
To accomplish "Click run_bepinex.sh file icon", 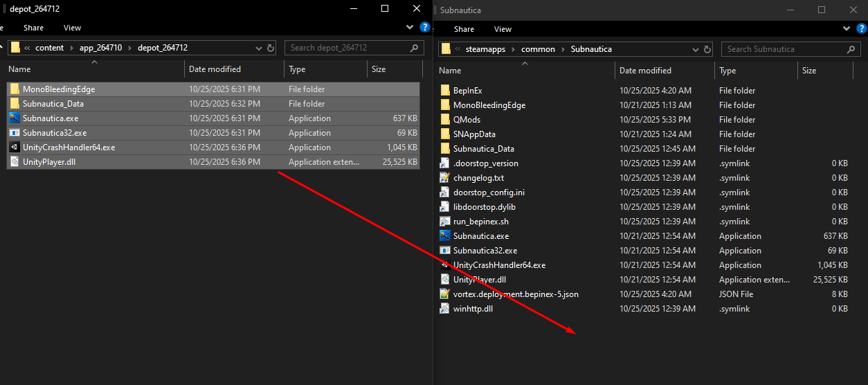I will point(445,222).
